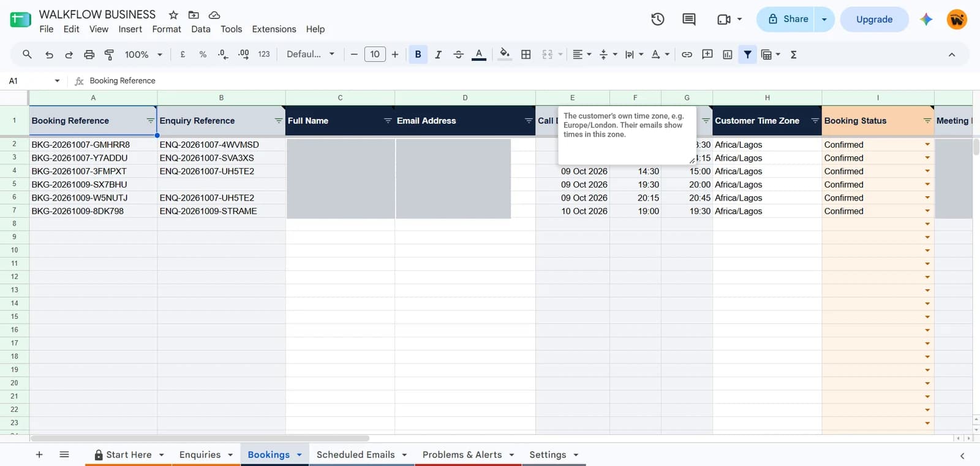
Task: Open the Booking Status dropdown for BKG-20261007-GMHRR8
Action: [927, 145]
